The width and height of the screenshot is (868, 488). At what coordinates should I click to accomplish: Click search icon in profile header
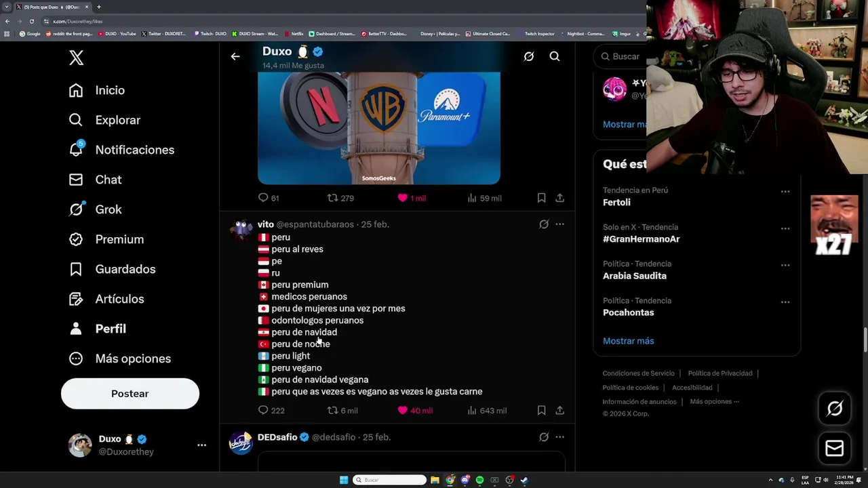click(x=555, y=57)
